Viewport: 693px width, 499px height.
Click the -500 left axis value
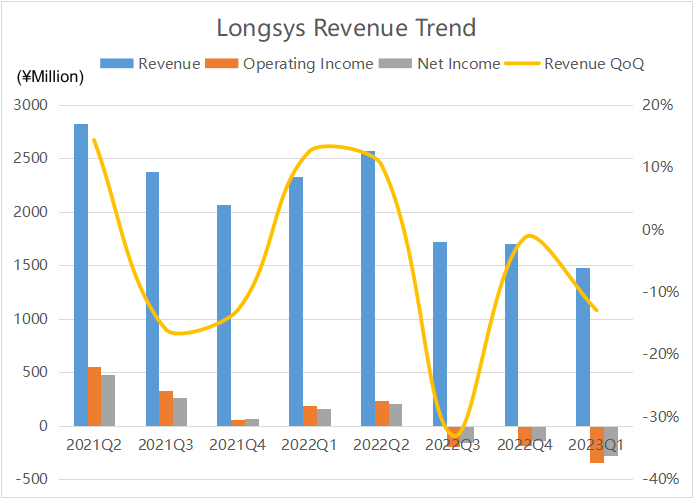[x=31, y=479]
